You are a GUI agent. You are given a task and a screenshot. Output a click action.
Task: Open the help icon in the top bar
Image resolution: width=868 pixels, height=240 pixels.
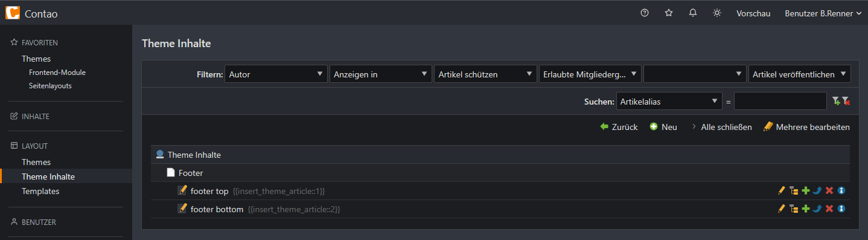pyautogui.click(x=645, y=13)
